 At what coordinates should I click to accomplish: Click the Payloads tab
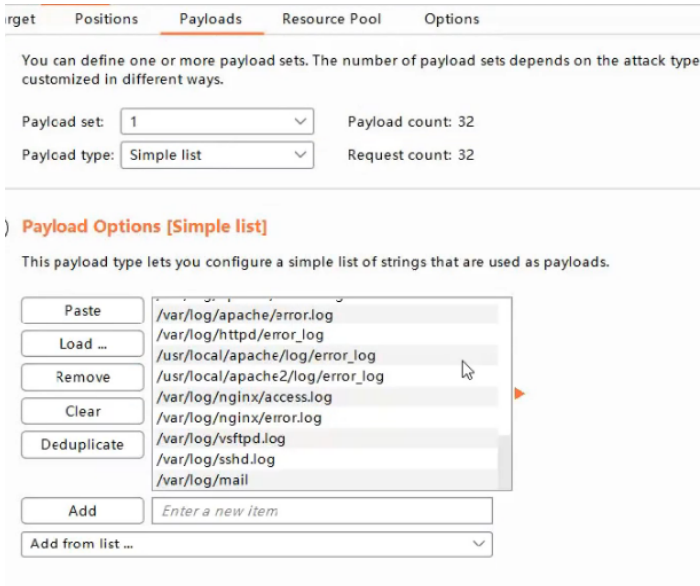pos(210,19)
